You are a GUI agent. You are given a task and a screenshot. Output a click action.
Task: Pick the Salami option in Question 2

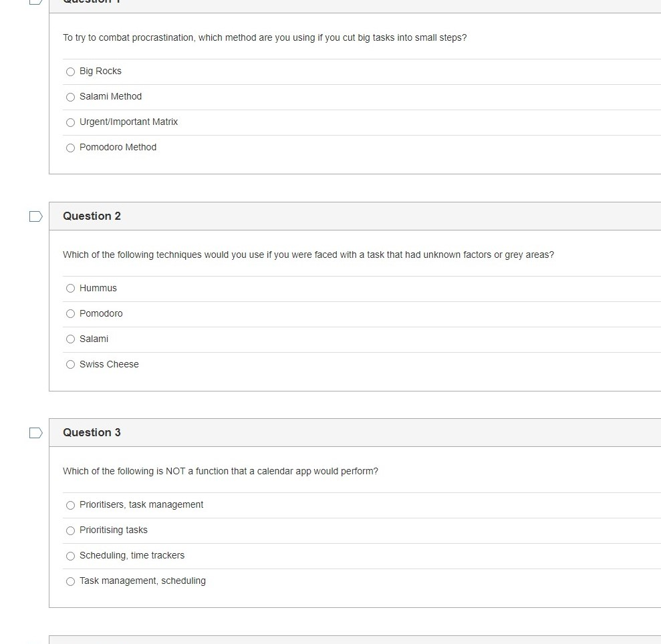coord(70,339)
